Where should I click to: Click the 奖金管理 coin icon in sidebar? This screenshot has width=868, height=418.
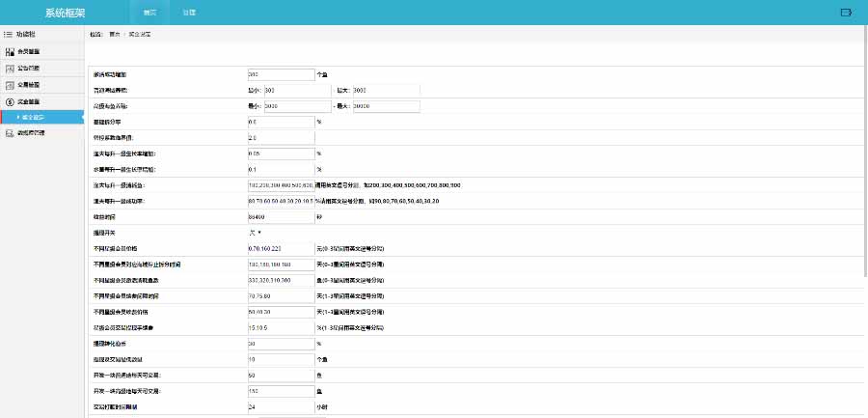point(9,100)
